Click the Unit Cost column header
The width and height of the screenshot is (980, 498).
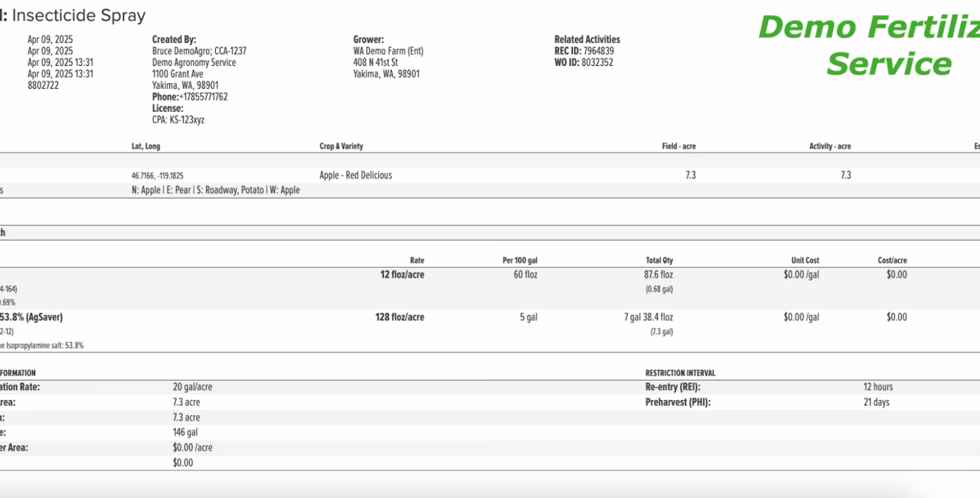805,260
